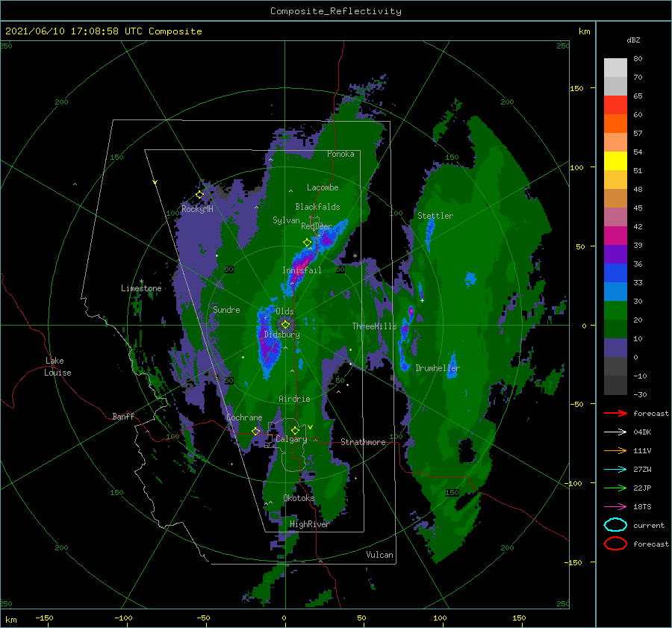Click the 04DK legend text
The width and height of the screenshot is (672, 628).
pyautogui.click(x=642, y=432)
